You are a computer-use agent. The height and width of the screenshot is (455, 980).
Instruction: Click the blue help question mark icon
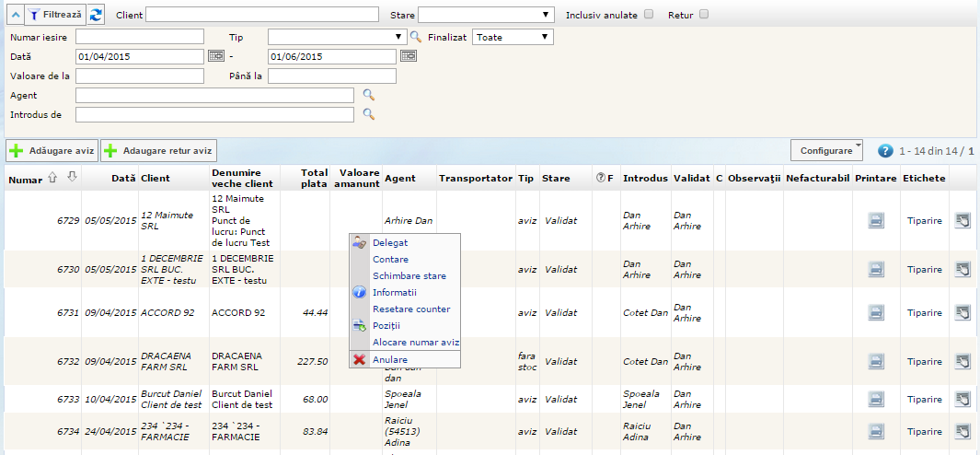pyautogui.click(x=885, y=151)
